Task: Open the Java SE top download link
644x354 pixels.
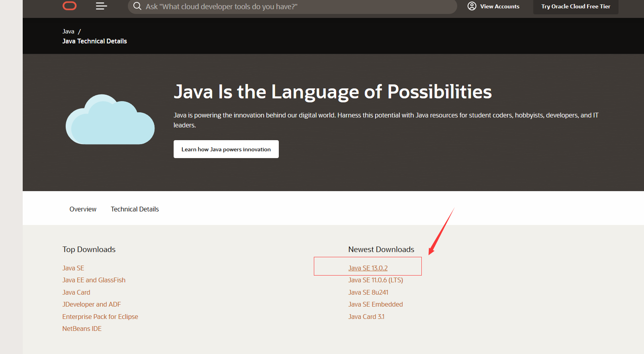Action: point(73,268)
